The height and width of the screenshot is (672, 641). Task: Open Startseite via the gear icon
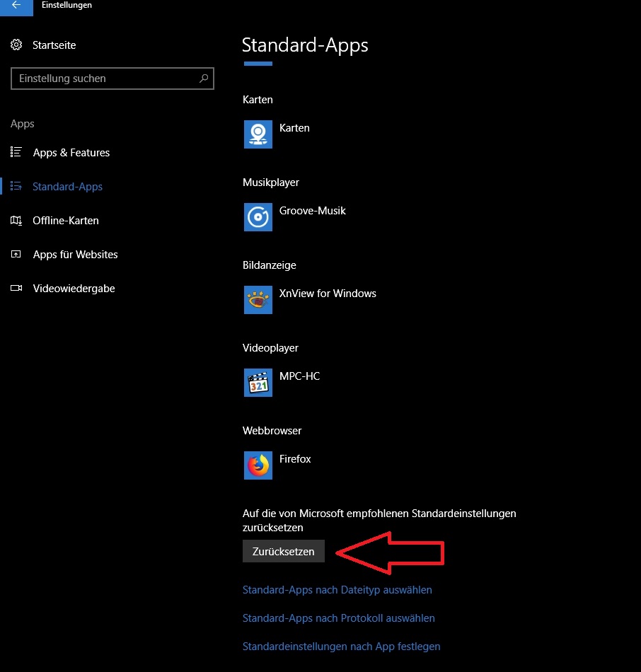16,45
